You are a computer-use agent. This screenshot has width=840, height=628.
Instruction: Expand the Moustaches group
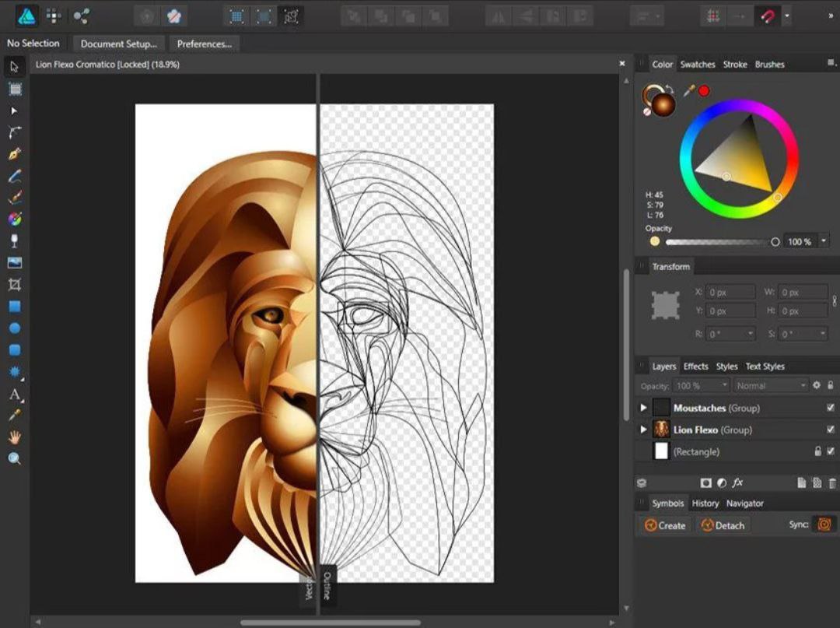click(x=643, y=408)
